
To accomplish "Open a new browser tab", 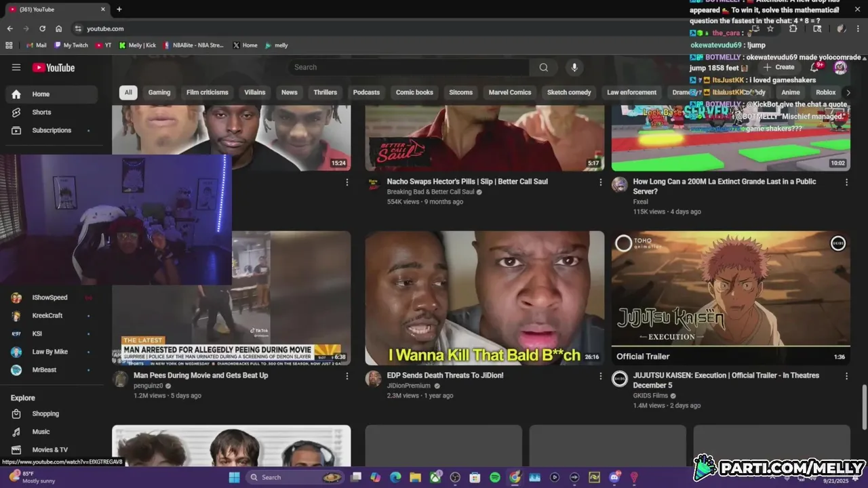I will (119, 9).
